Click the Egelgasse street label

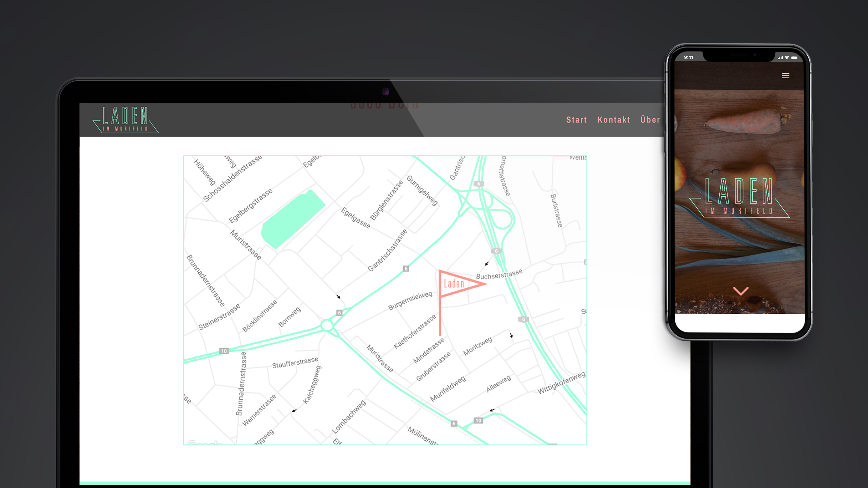(356, 218)
